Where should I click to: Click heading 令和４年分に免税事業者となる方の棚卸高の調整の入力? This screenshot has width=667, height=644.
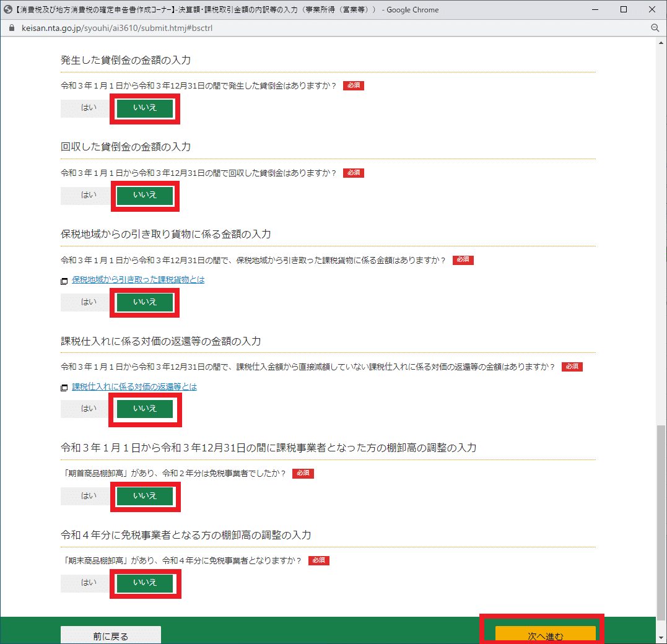tap(186, 535)
